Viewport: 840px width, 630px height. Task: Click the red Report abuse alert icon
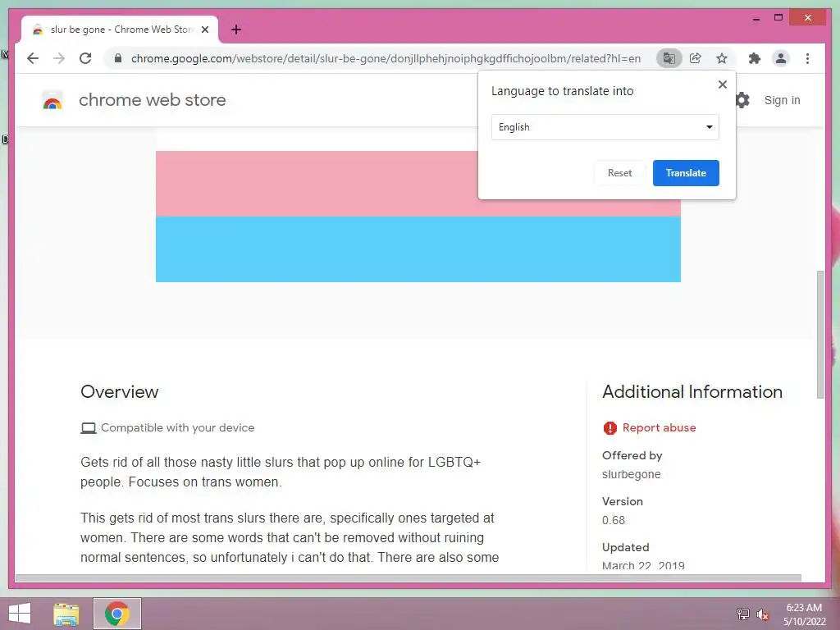tap(609, 427)
